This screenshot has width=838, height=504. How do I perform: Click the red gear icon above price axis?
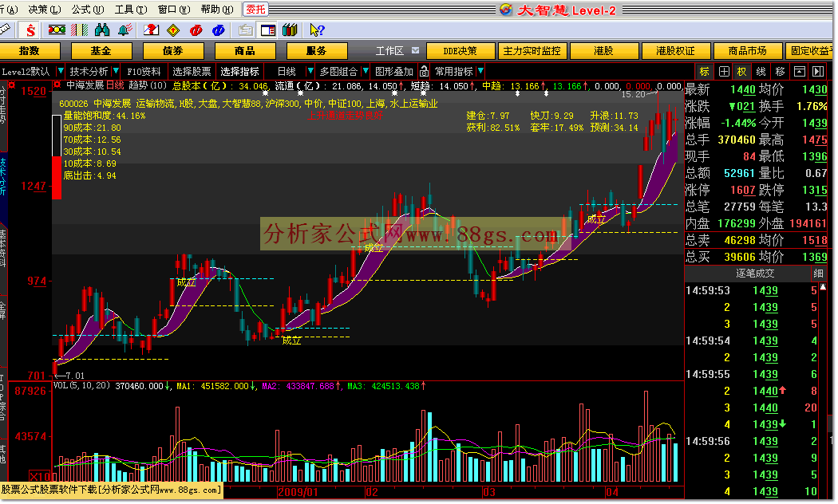(x=12, y=85)
